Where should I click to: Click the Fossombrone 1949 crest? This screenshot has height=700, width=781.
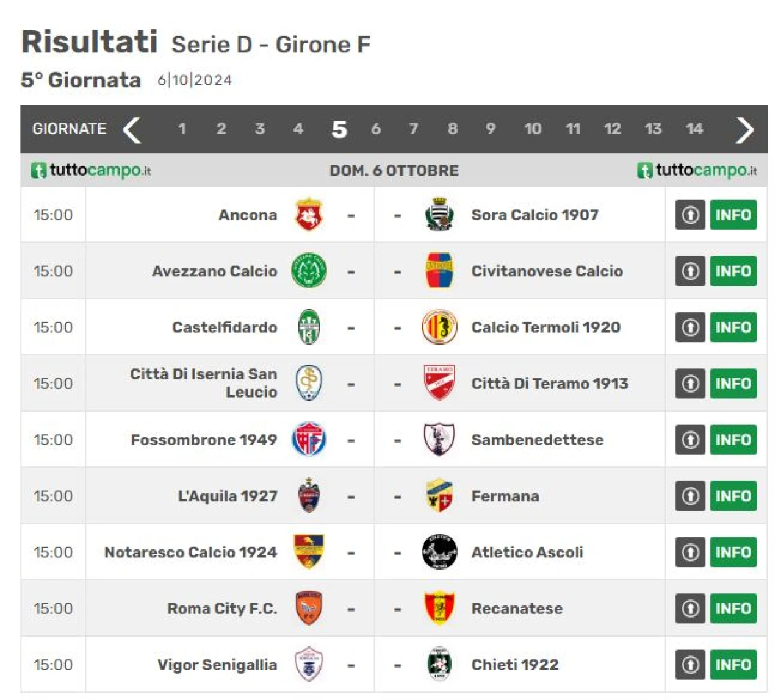[309, 440]
